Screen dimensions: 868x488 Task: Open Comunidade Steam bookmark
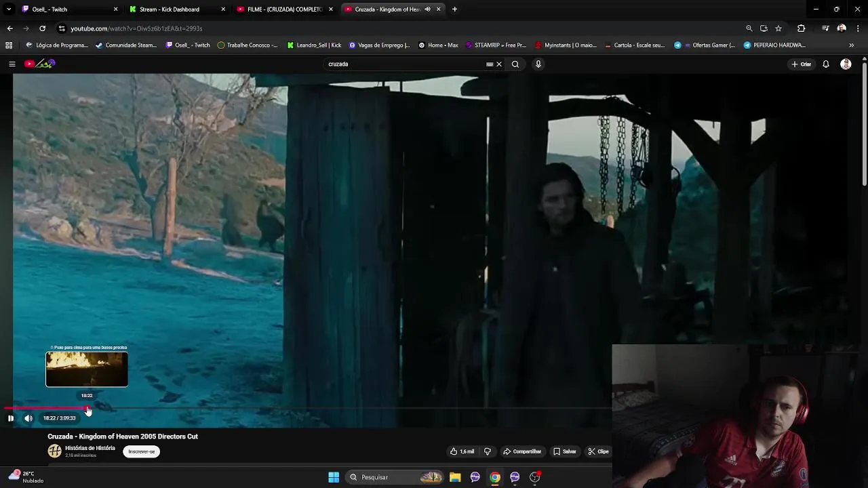click(127, 45)
